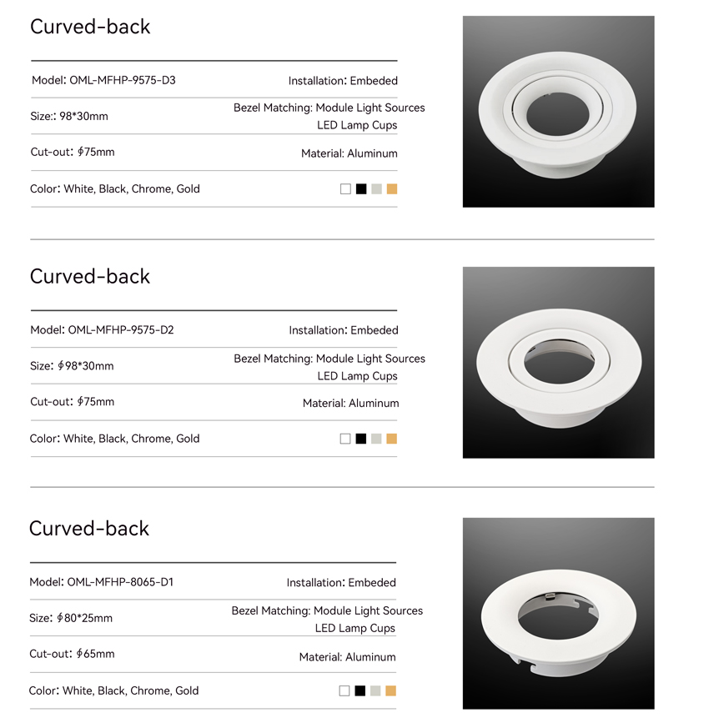709x728 pixels.
Task: Choose black swatch for OML-MFHP-9575-D2
Action: point(361,439)
